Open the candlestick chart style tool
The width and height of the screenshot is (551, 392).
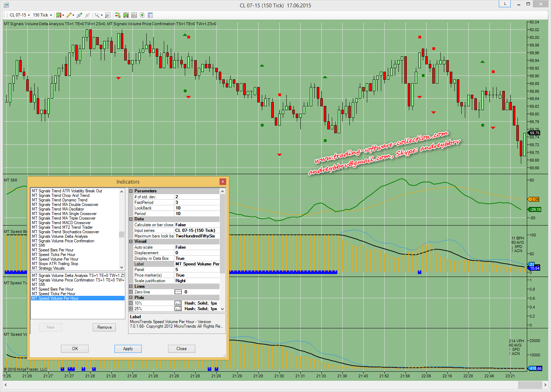[x=59, y=15]
